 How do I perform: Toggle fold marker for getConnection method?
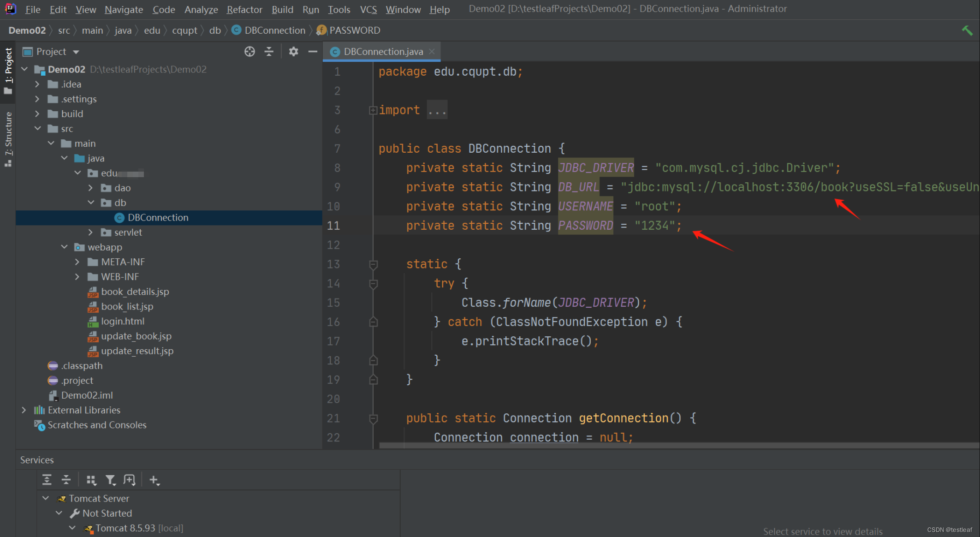click(374, 418)
